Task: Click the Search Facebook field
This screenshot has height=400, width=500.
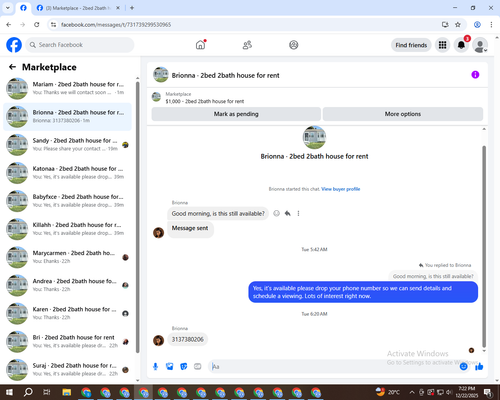Action: [x=80, y=45]
